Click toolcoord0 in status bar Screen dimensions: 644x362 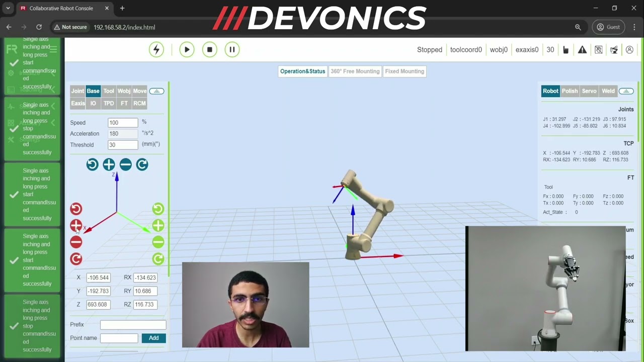coord(466,50)
